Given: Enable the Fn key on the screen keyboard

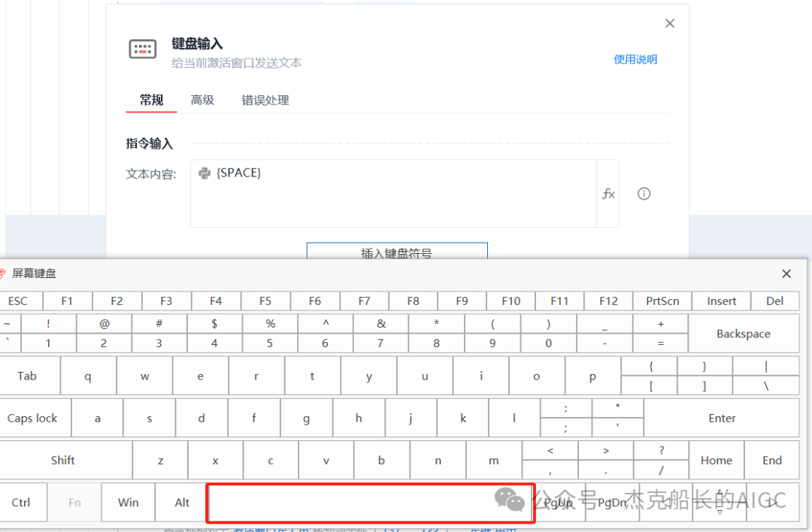Looking at the screenshot, I should tap(74, 502).
